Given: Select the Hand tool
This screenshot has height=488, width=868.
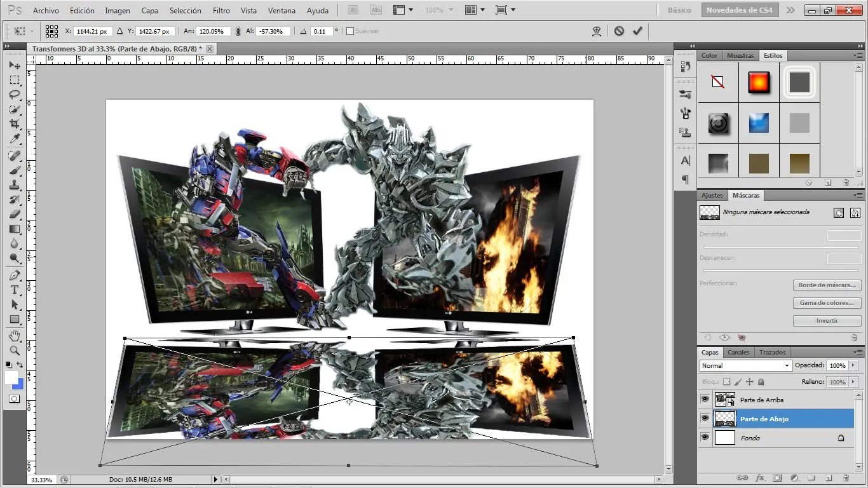Looking at the screenshot, I should [15, 335].
